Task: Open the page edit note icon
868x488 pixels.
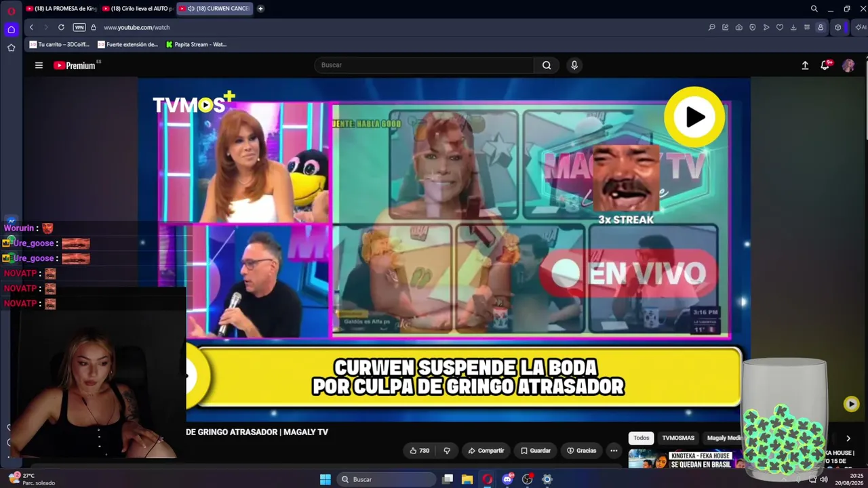Action: click(725, 27)
